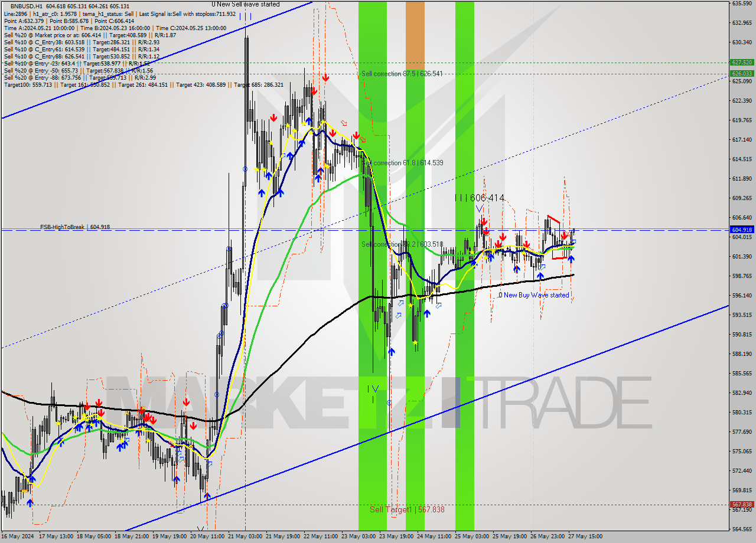Click the '18 May 21:00' time axis label

pyautogui.click(x=132, y=537)
